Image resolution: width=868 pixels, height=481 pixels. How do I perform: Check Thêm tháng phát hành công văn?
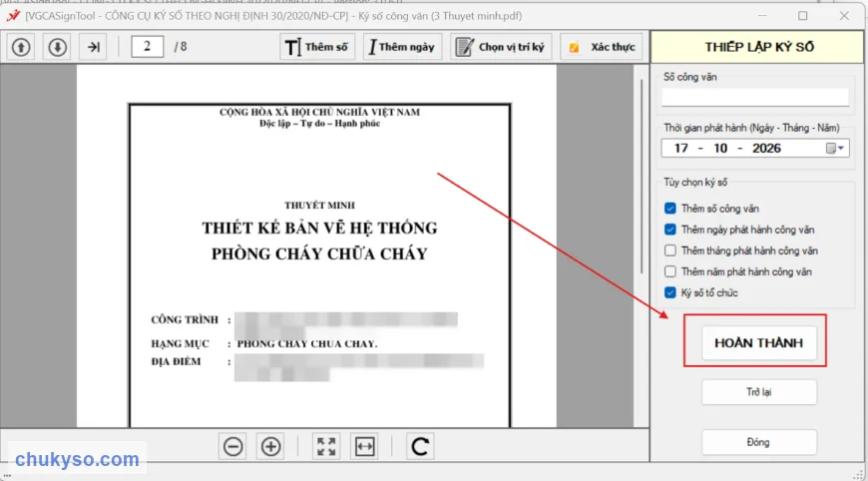pyautogui.click(x=669, y=250)
